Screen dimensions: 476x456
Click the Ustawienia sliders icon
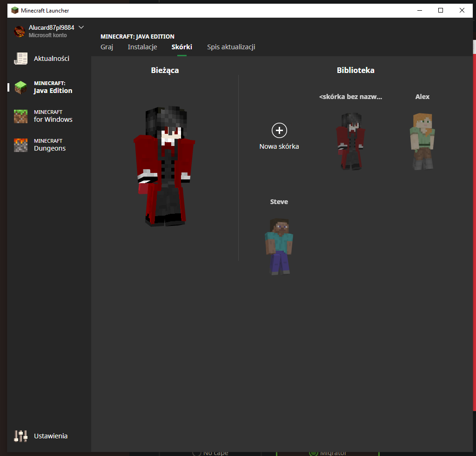[x=21, y=436]
